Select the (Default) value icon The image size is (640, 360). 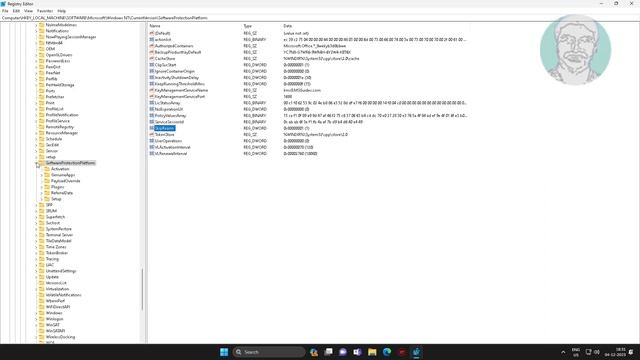click(151, 33)
